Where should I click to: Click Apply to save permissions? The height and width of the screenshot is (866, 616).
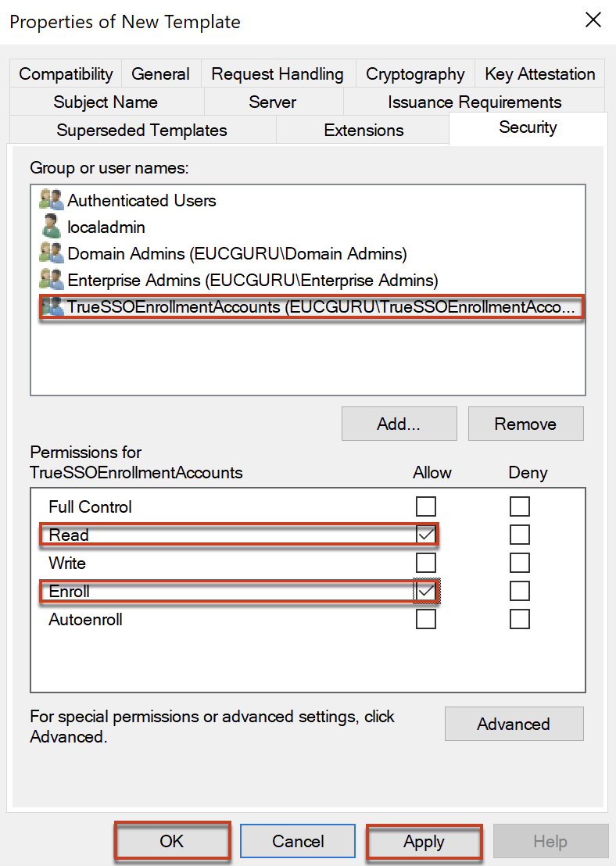(x=424, y=841)
